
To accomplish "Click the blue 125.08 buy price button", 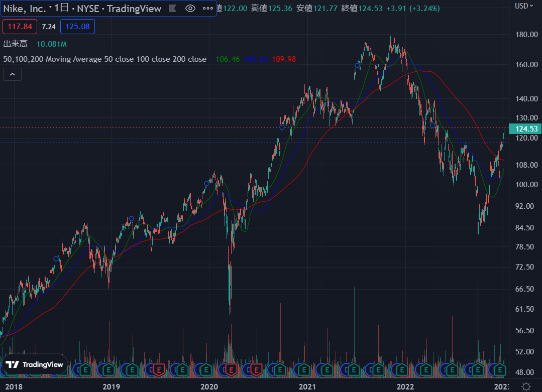I will click(x=77, y=27).
